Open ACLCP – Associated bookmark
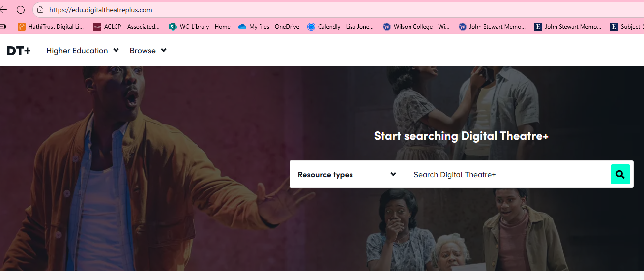The width and height of the screenshot is (644, 280). 127,27
